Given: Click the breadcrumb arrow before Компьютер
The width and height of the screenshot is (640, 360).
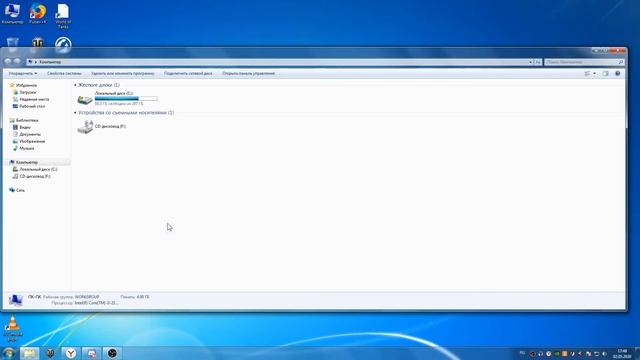Looking at the screenshot, I should coord(36,62).
